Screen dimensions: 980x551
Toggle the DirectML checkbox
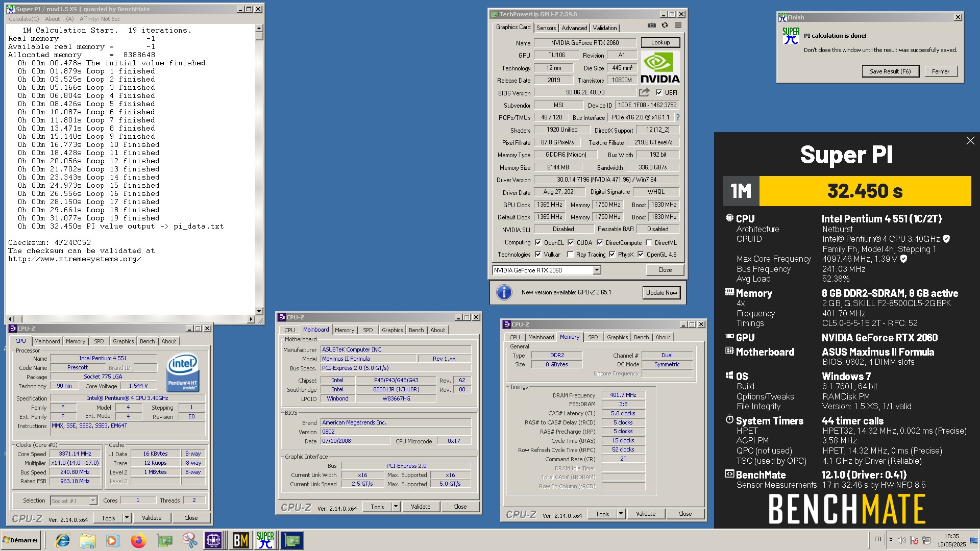coord(649,242)
